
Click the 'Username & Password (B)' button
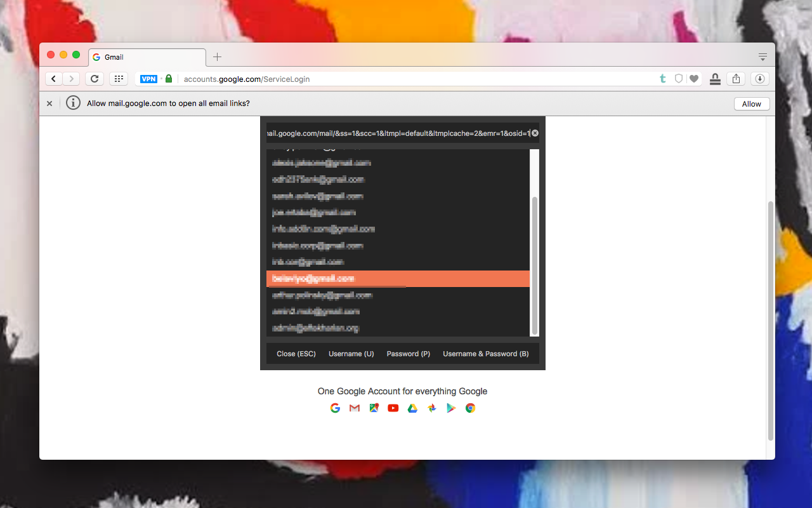486,354
